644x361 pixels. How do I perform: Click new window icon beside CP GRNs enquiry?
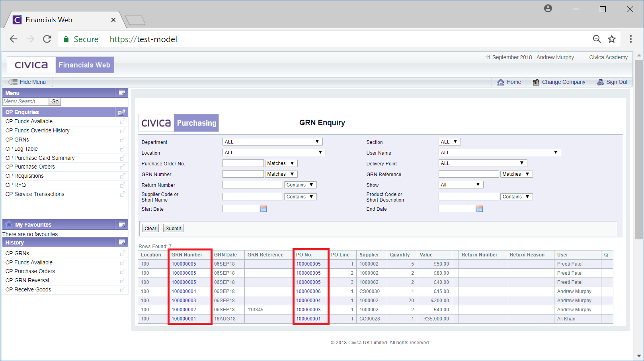point(123,140)
